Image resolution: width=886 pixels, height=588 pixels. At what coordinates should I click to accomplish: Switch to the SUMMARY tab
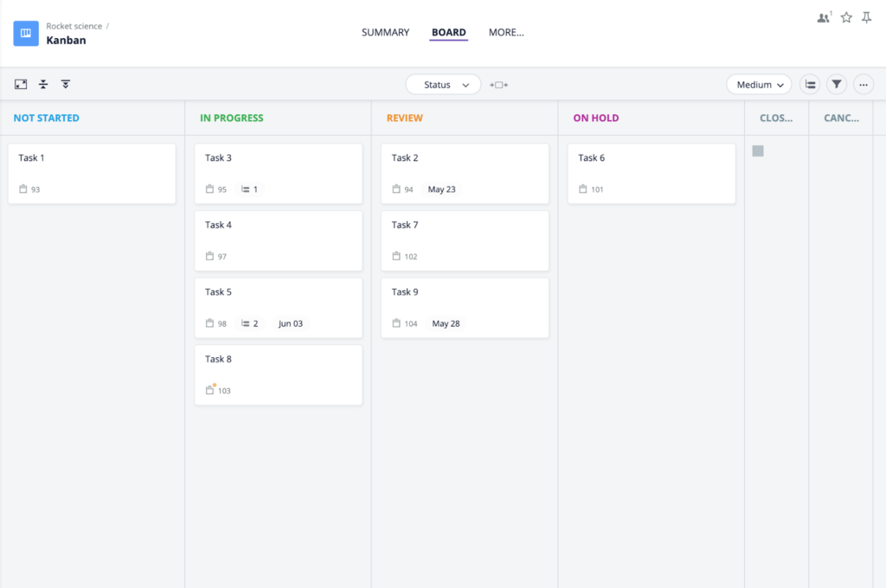(385, 32)
